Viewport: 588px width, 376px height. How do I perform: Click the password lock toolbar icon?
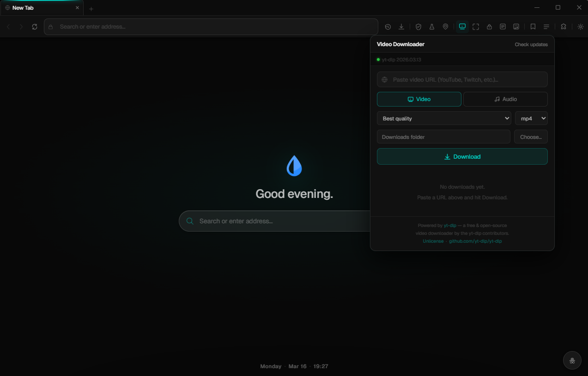[x=489, y=26]
